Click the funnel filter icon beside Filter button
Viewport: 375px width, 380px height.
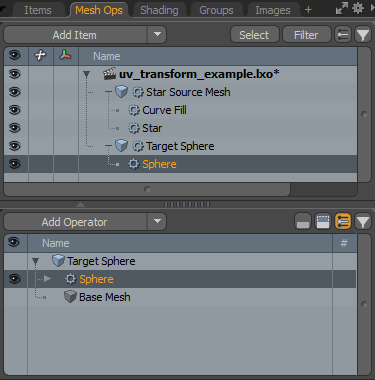(x=363, y=35)
